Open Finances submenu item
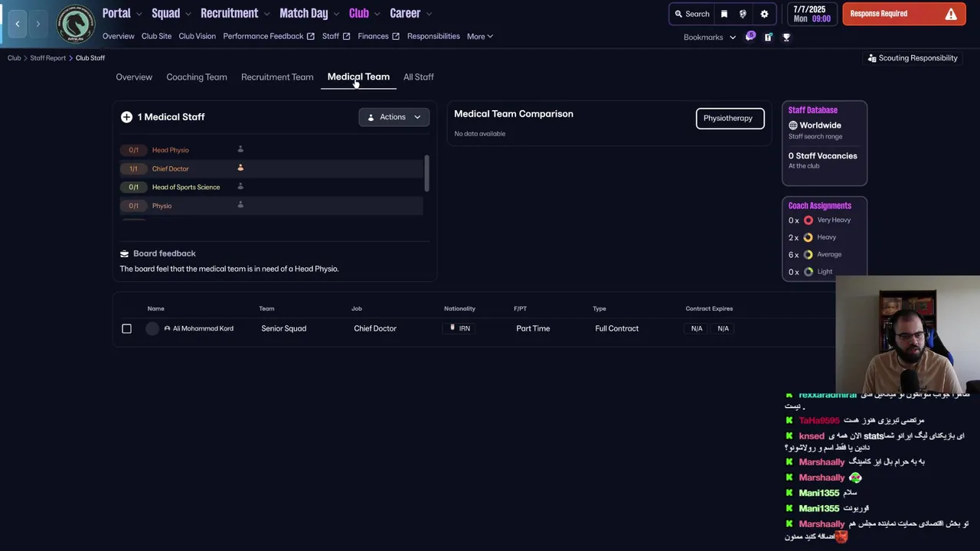980x551 pixels. click(x=378, y=36)
